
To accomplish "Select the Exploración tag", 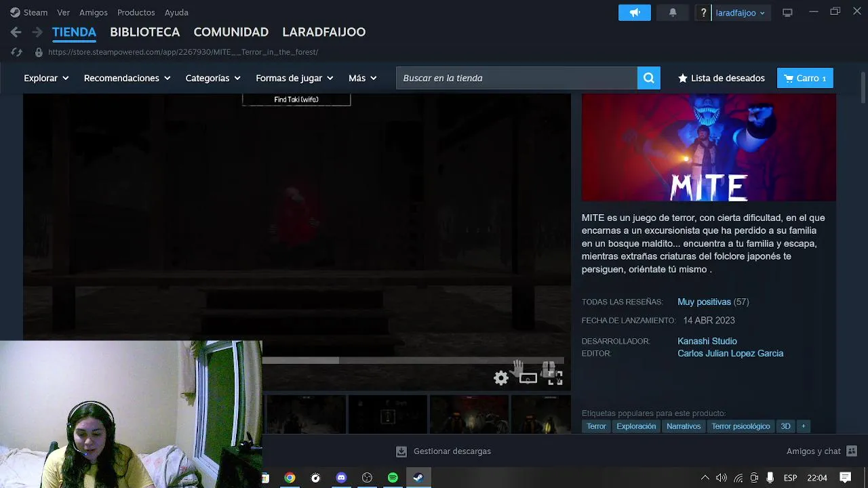I will [636, 426].
